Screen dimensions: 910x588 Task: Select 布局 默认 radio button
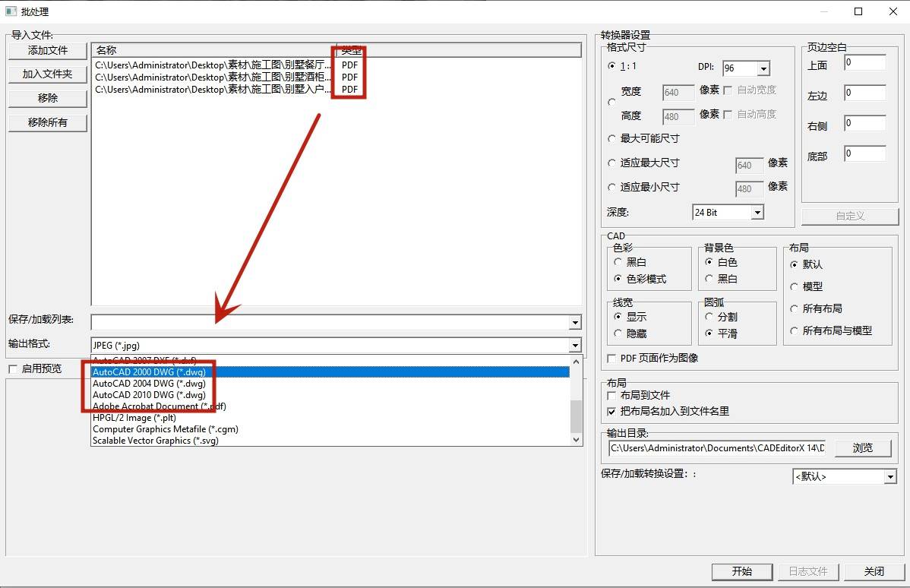[794, 264]
